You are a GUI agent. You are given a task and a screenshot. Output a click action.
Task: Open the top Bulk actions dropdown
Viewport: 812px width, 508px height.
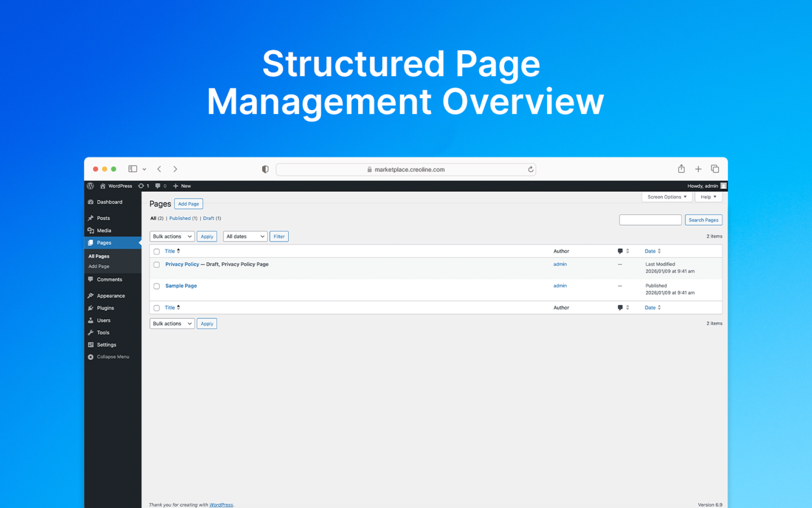click(x=172, y=237)
